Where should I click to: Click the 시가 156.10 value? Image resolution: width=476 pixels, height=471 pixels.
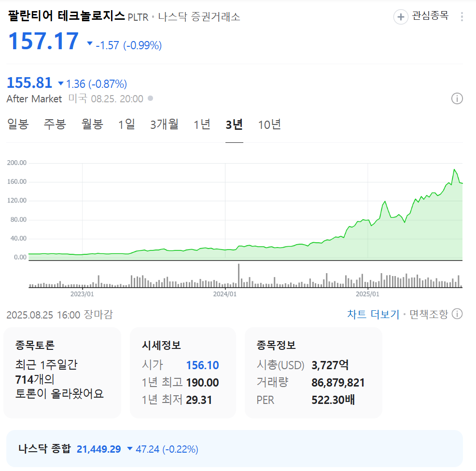(202, 365)
